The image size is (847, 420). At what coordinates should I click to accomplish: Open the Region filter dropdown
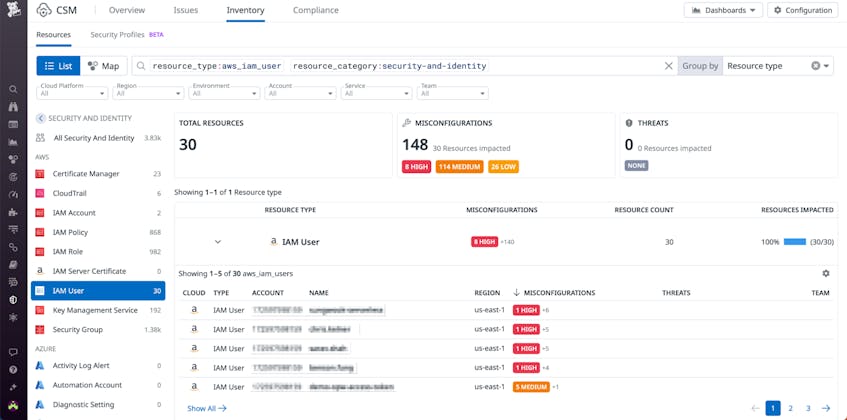coord(149,93)
